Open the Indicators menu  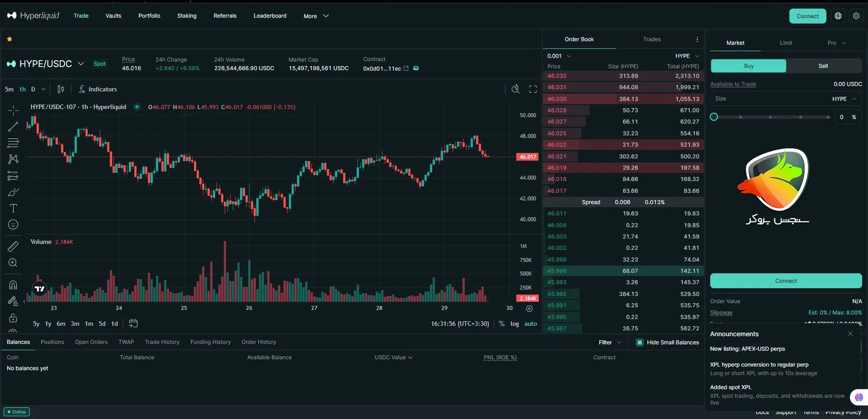98,89
